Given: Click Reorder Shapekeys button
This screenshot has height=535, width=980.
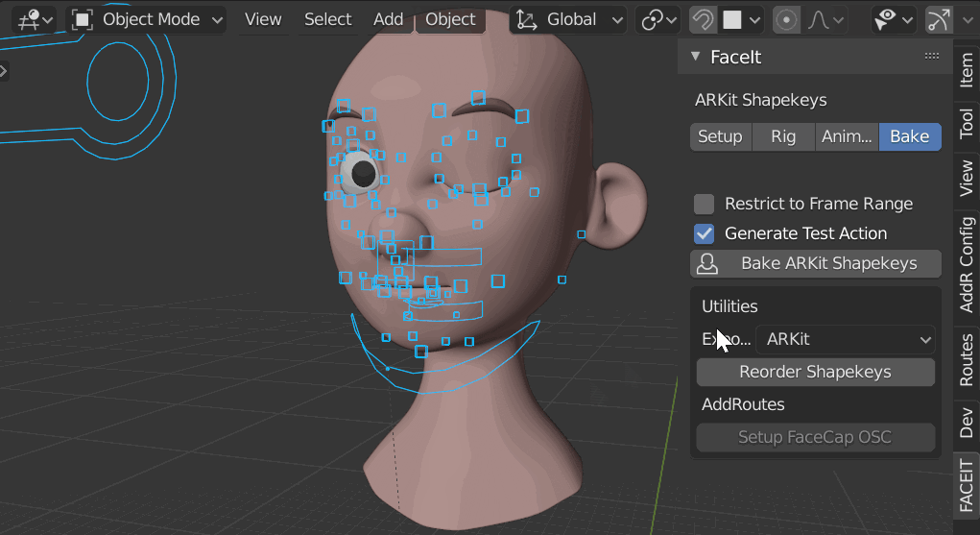Looking at the screenshot, I should 816,372.
